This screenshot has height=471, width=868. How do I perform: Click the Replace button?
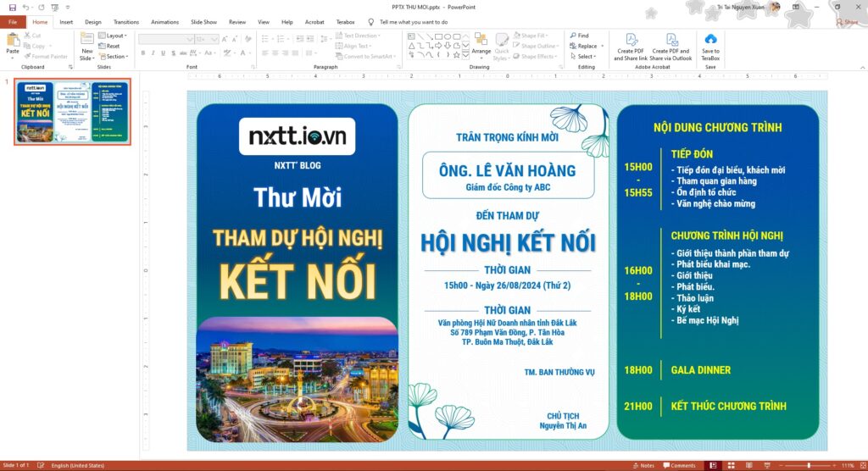(x=587, y=46)
